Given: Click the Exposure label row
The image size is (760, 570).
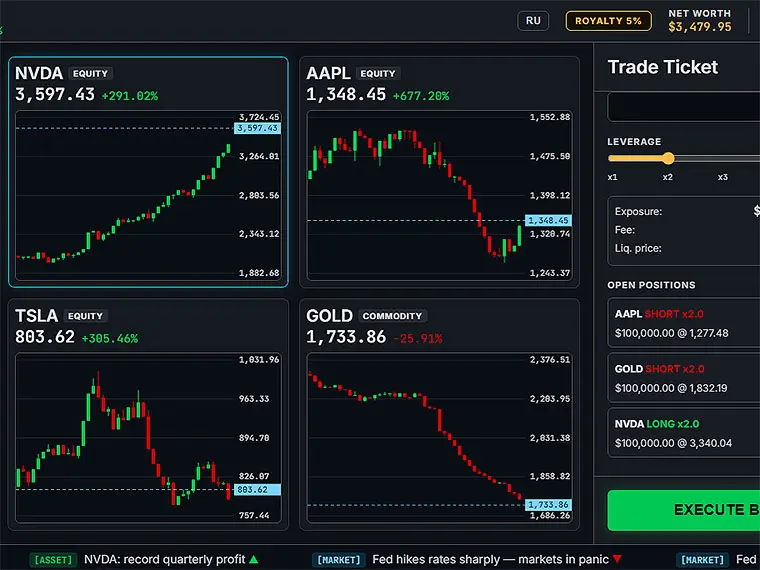Looking at the screenshot, I should (683, 211).
